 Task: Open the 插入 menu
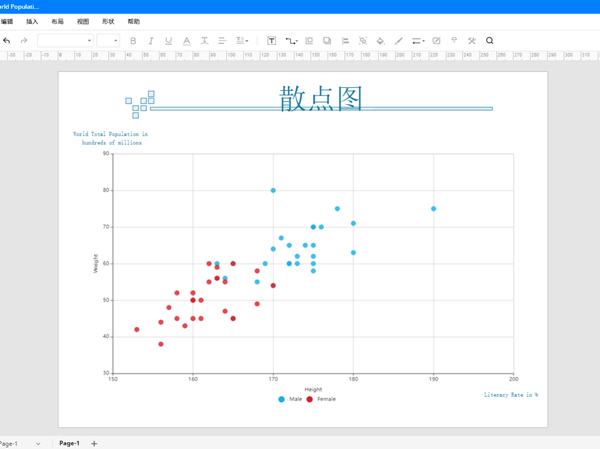tap(32, 21)
